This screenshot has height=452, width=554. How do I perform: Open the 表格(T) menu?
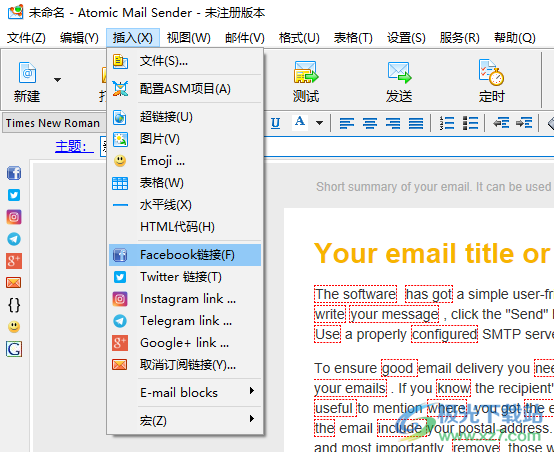pos(353,37)
